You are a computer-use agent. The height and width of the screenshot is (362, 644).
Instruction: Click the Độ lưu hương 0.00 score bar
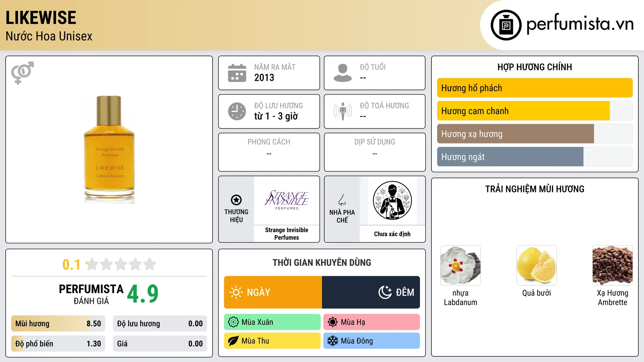click(x=160, y=324)
